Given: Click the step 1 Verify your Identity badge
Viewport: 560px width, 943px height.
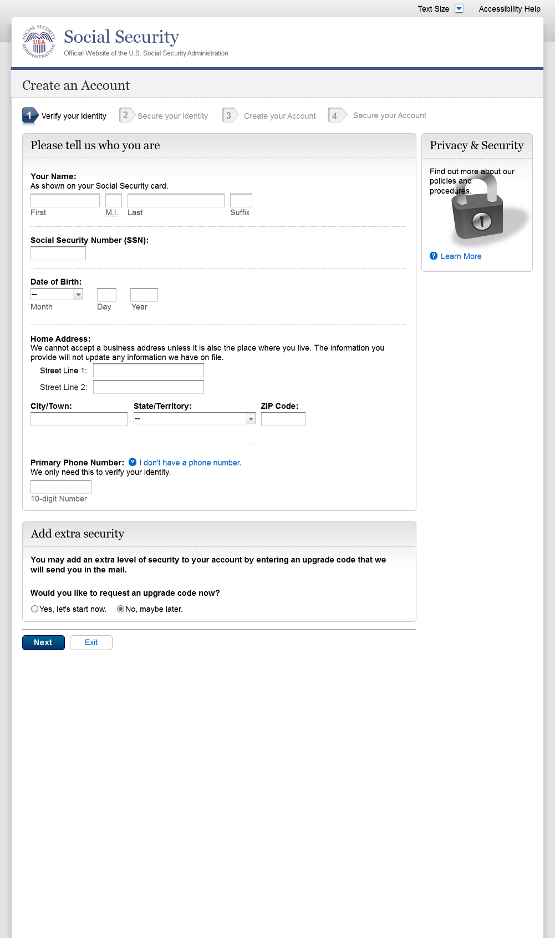Looking at the screenshot, I should click(x=30, y=115).
